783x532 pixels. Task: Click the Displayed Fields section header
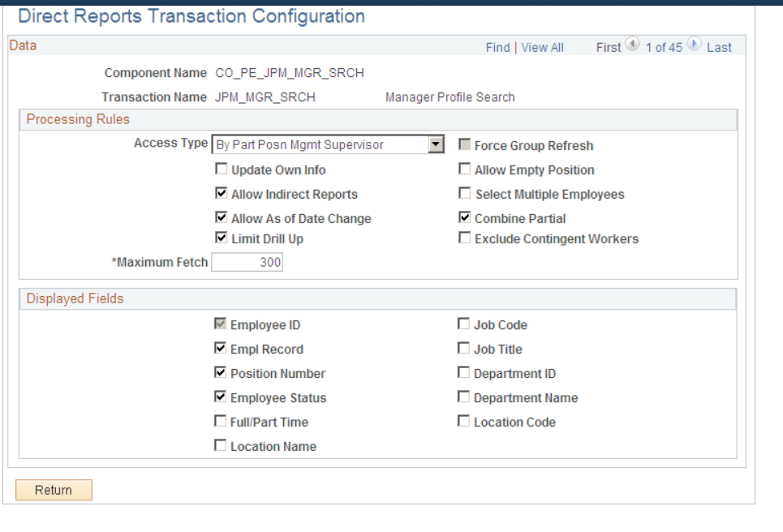point(75,298)
